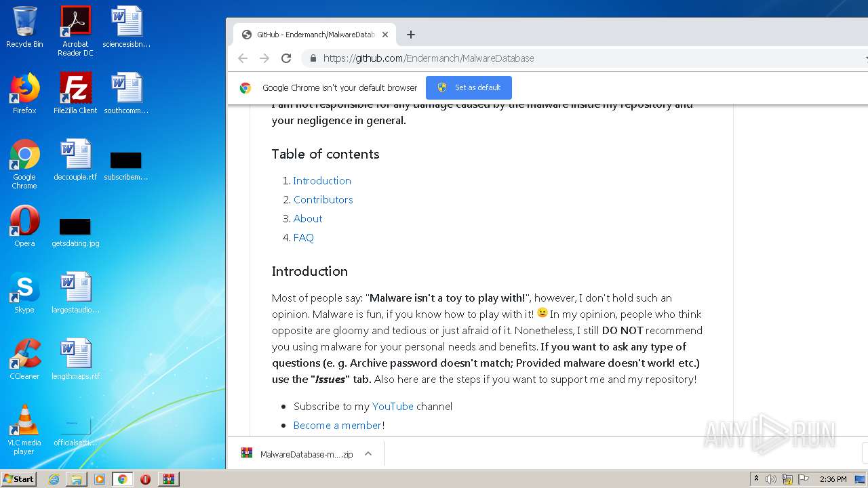868x488 pixels.
Task: Reload the GitHub page
Action: click(x=286, y=58)
